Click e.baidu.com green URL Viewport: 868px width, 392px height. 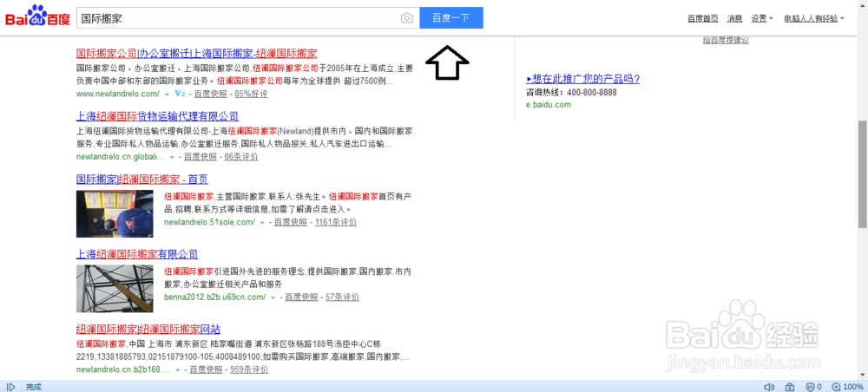548,104
